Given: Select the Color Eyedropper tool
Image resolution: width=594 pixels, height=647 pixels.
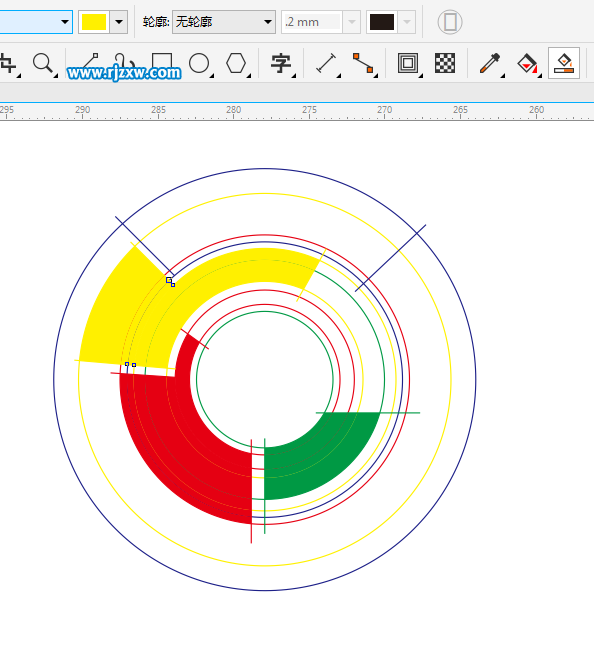Looking at the screenshot, I should tap(490, 64).
